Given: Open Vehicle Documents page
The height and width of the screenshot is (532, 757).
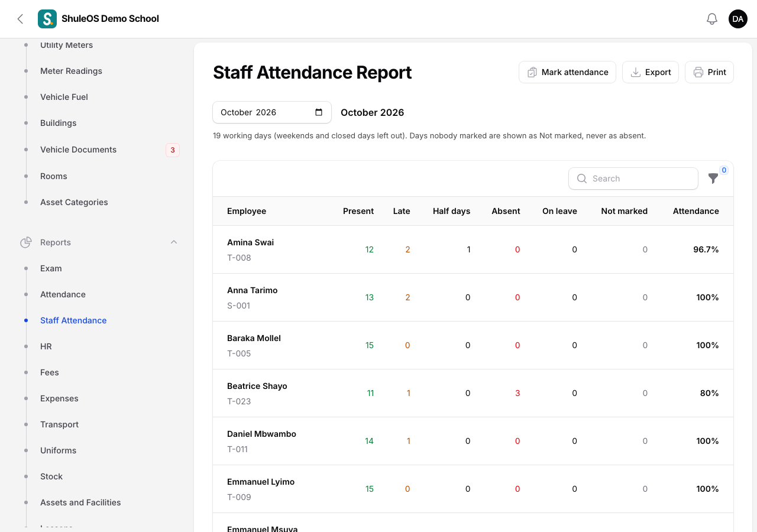Looking at the screenshot, I should pos(78,150).
